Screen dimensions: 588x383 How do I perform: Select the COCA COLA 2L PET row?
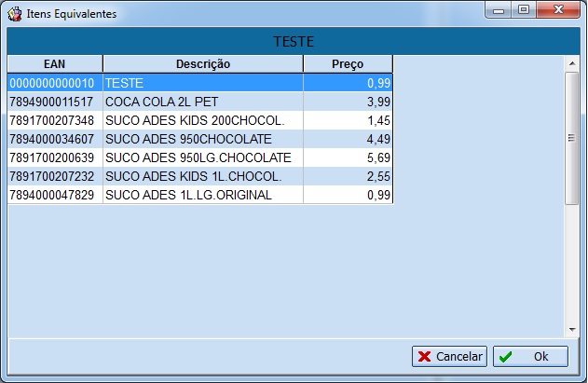[x=203, y=102]
